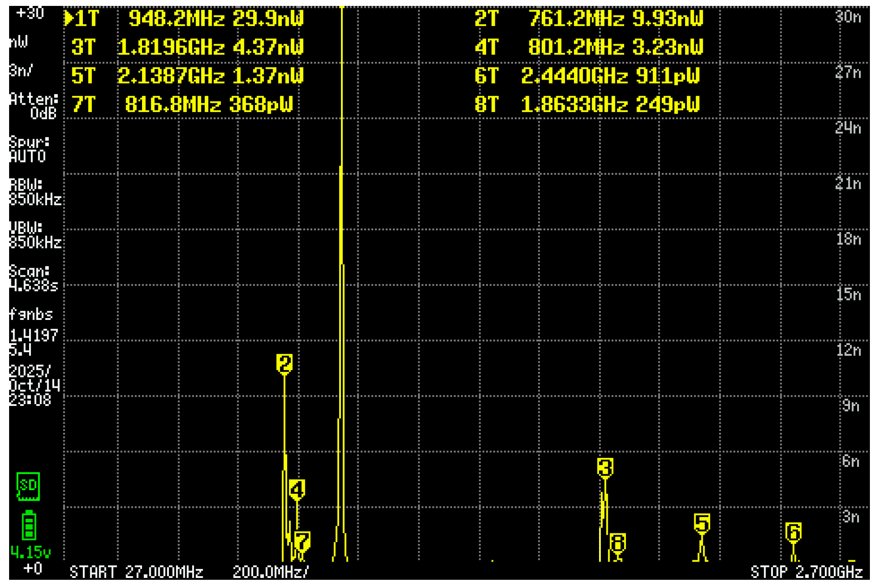Image resolution: width=879 pixels, height=588 pixels.
Task: Tap the STOP 2.700GHz frequency label
Action: tap(806, 572)
